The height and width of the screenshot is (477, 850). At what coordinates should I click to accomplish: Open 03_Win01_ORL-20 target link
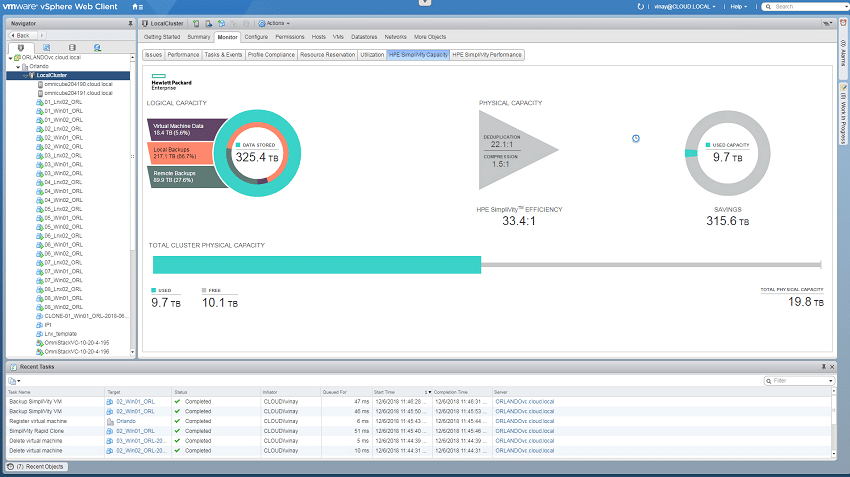click(x=141, y=441)
